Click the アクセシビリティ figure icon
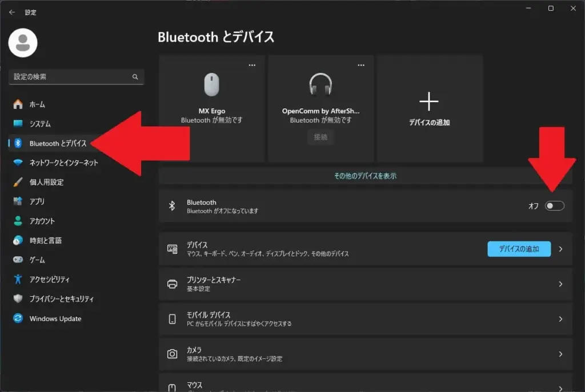 pos(18,279)
